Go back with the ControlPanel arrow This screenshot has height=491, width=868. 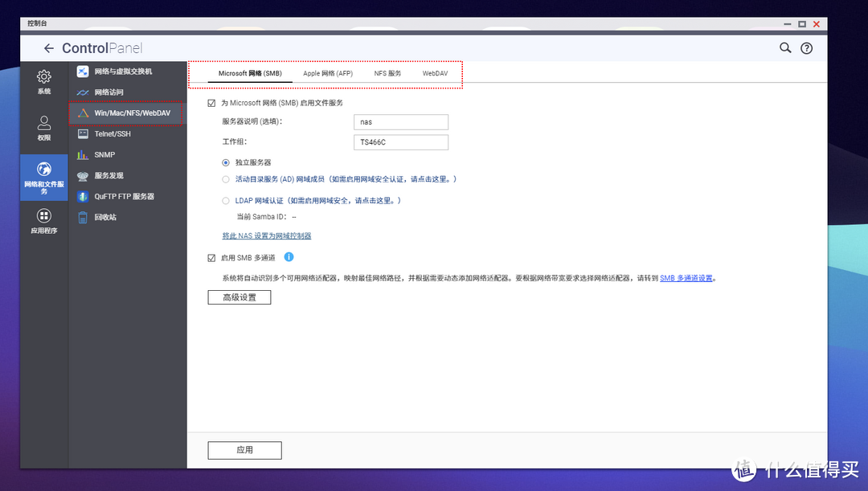click(x=49, y=48)
